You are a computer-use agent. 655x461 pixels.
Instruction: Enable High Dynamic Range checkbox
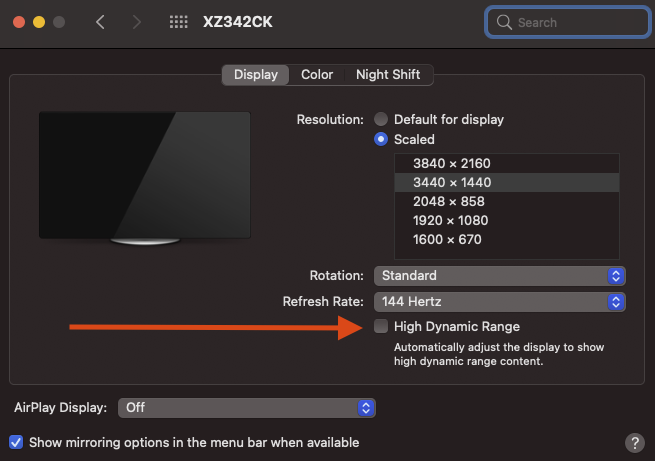pyautogui.click(x=381, y=326)
